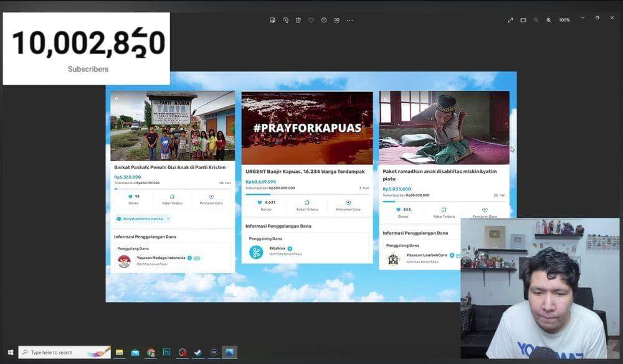Open the three-dots See more menu
Image resolution: width=623 pixels, height=364 pixels.
click(350, 20)
